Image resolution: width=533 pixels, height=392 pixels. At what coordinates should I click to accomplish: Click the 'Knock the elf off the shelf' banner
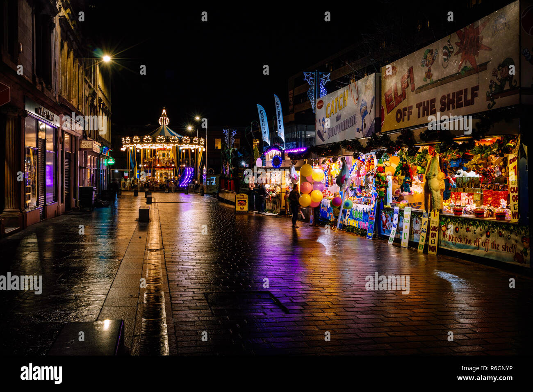(x=484, y=240)
